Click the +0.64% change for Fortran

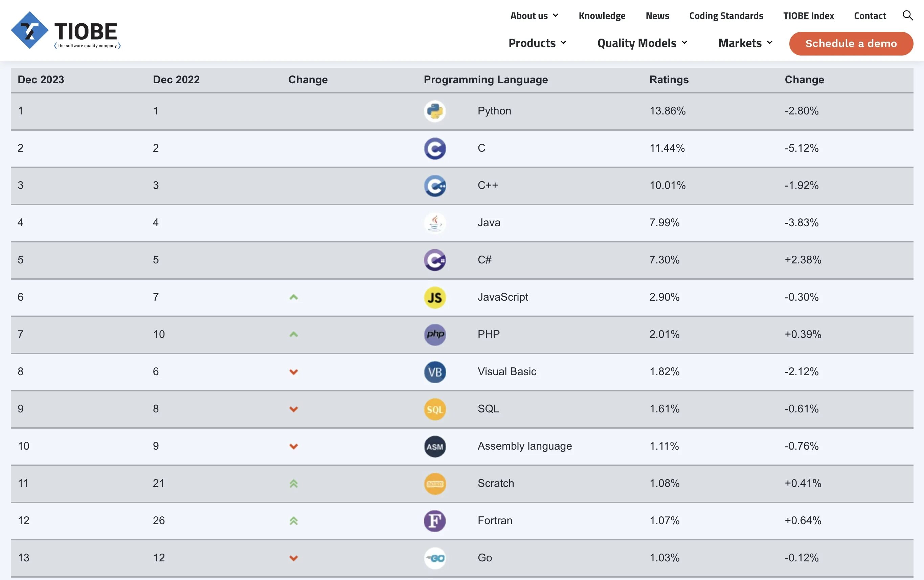point(803,520)
